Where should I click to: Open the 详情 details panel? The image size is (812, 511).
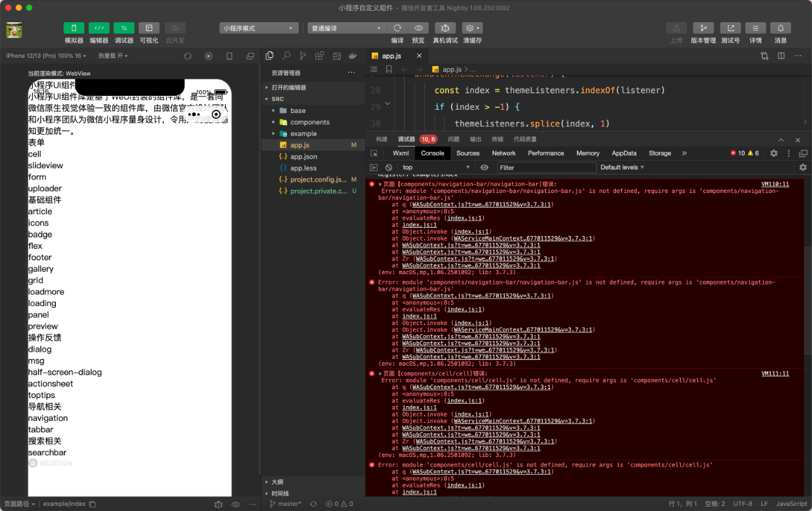pyautogui.click(x=756, y=28)
